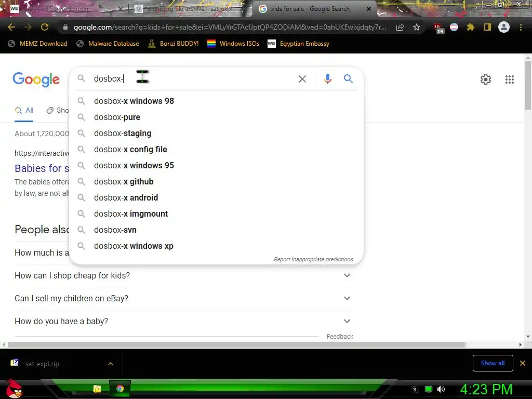Viewport: 532px width, 399px height.
Task: Click the Google logo
Action: point(36,79)
